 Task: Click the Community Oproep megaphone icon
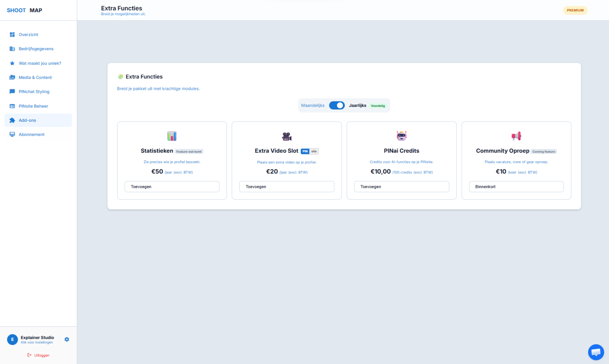[x=516, y=136]
